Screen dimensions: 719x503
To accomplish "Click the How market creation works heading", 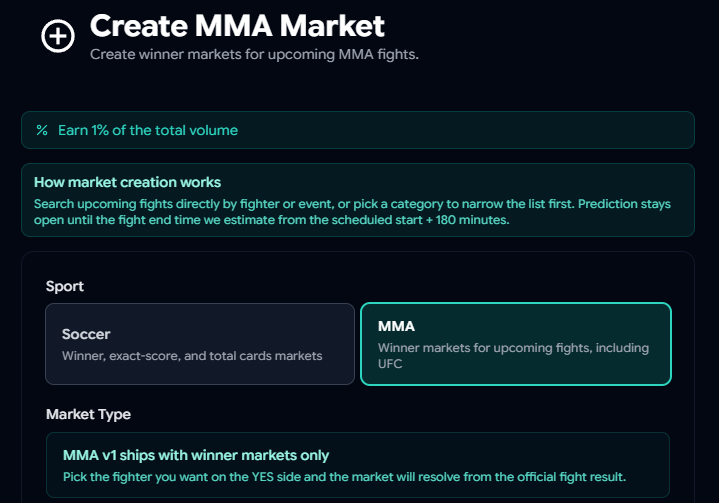I will tap(127, 182).
